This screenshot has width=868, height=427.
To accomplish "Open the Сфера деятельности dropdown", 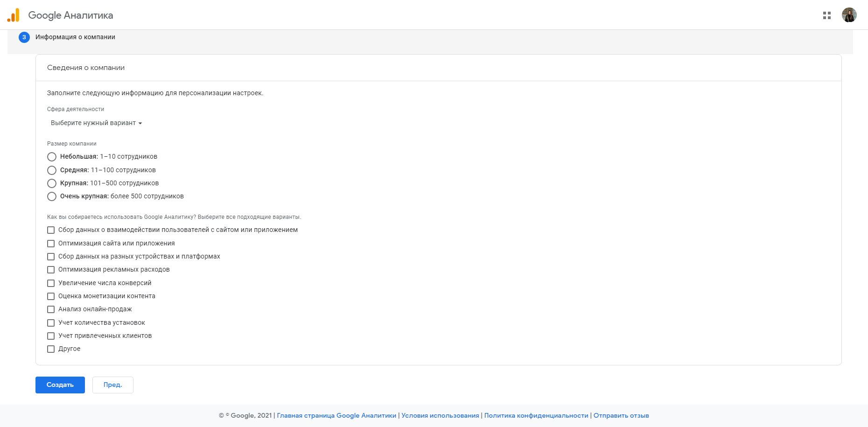I will point(97,123).
